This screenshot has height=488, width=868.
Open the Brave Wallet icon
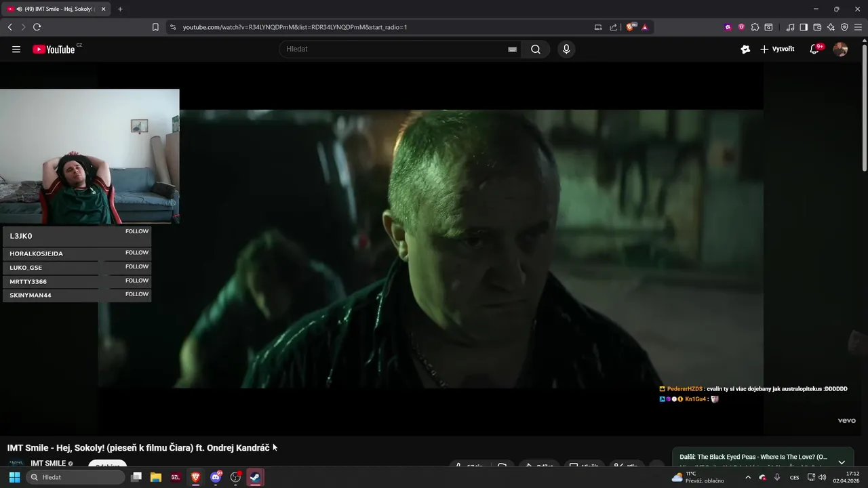point(817,27)
